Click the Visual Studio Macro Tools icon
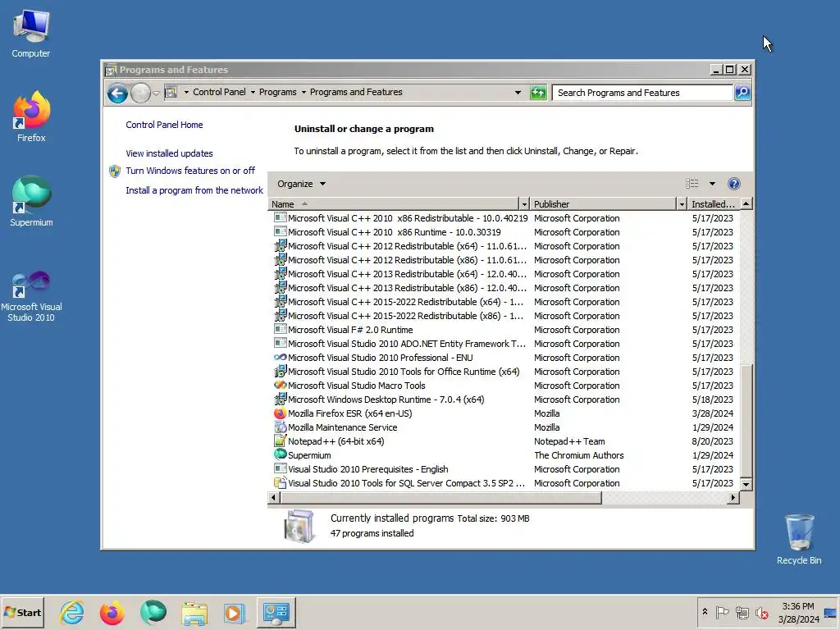Image resolution: width=840 pixels, height=630 pixels. pos(281,386)
